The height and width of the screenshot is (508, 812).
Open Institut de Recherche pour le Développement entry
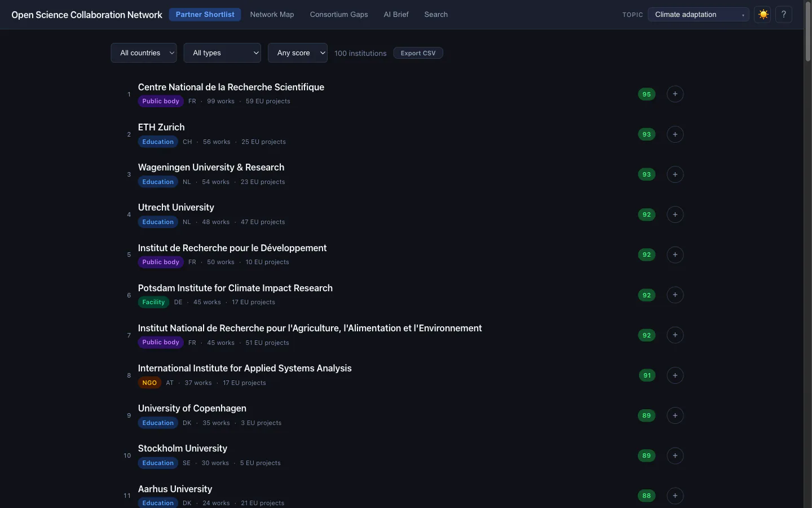232,248
